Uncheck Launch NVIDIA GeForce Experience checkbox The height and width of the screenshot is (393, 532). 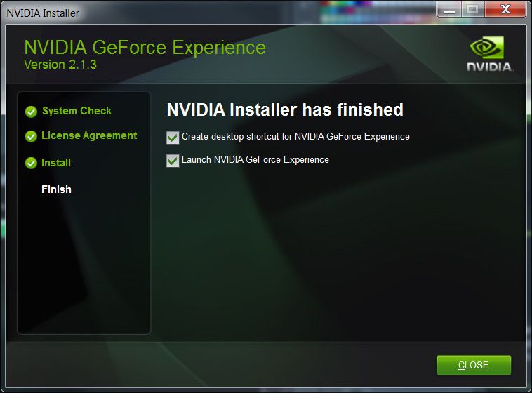click(173, 161)
